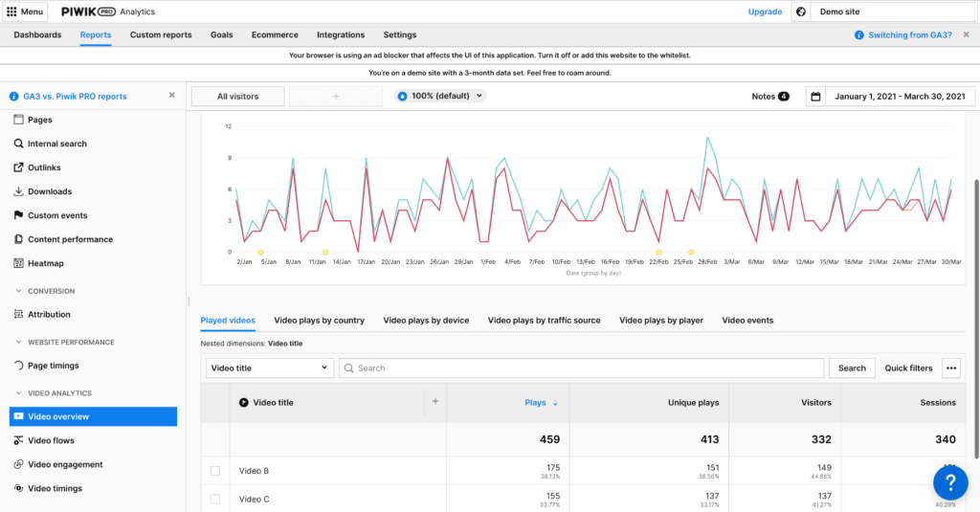The width and height of the screenshot is (980, 512).
Task: Expand the 100% (default) sampling dropdown
Action: point(441,96)
